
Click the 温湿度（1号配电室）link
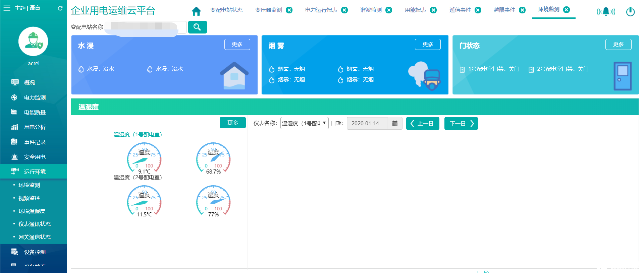(138, 134)
